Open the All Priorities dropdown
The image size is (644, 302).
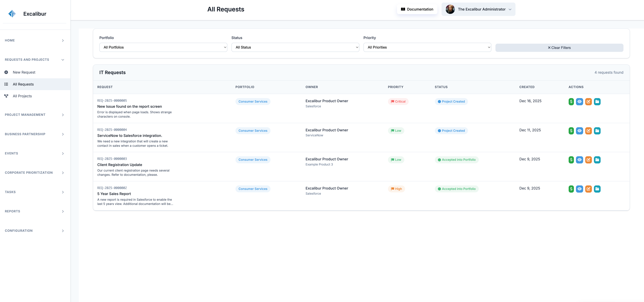427,47
